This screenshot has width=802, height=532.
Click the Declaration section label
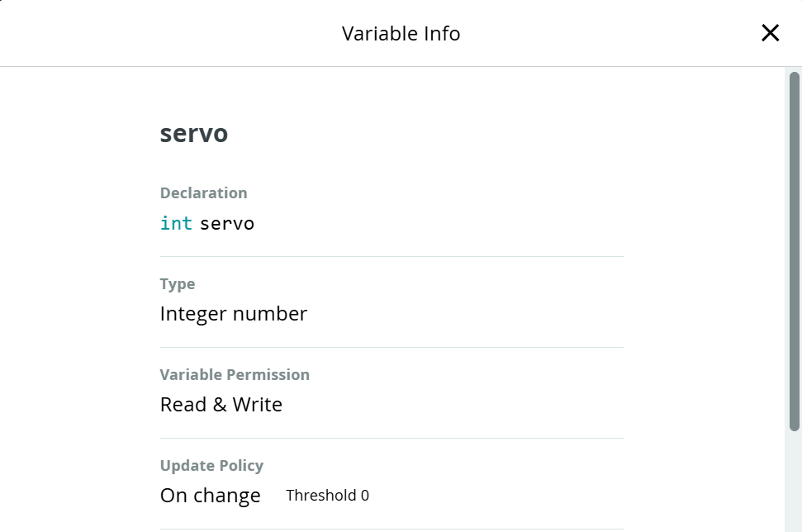[x=203, y=192]
